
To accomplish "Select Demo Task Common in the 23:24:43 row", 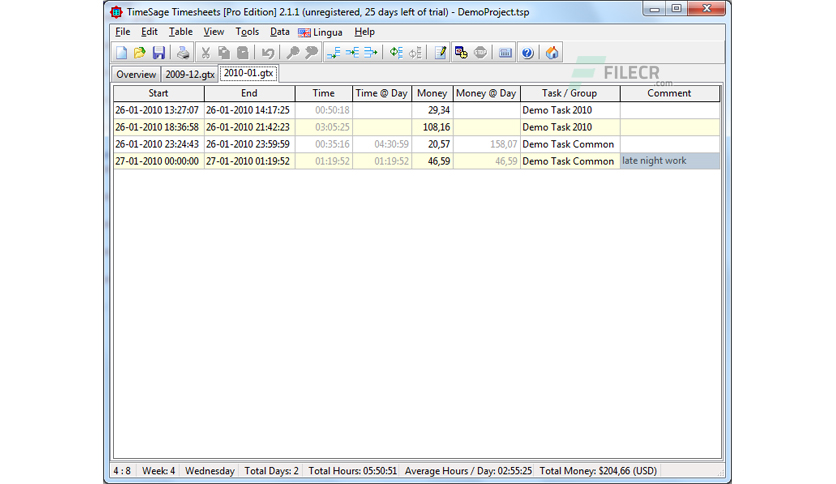I will pyautogui.click(x=569, y=144).
